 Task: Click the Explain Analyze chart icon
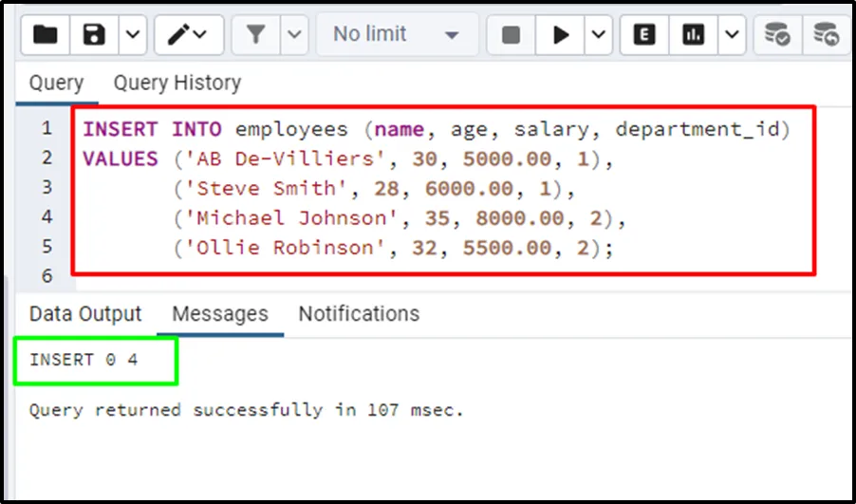[694, 35]
